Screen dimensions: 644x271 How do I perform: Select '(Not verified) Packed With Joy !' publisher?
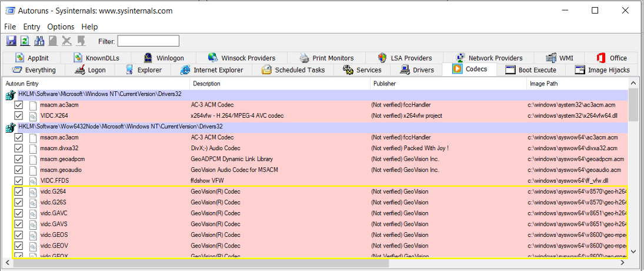(x=410, y=148)
